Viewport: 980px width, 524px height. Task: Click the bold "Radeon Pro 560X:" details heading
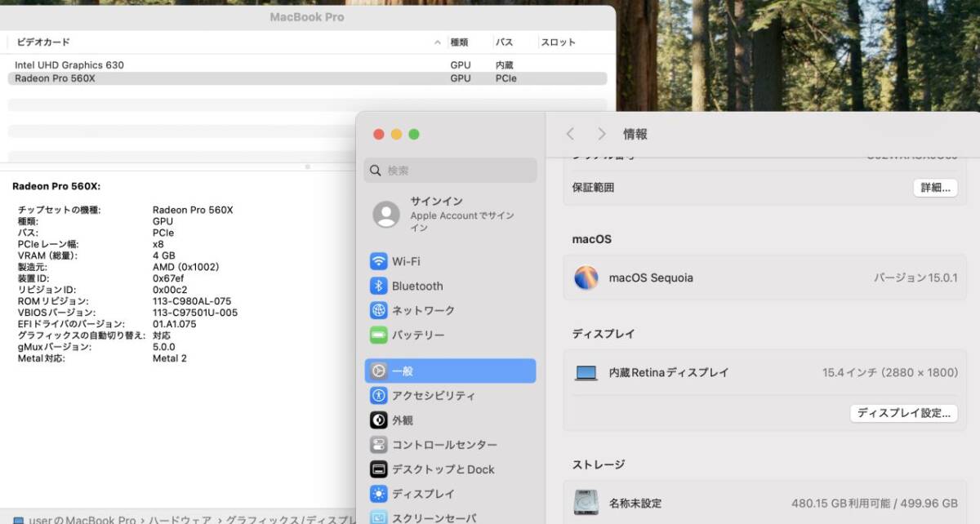coord(56,186)
